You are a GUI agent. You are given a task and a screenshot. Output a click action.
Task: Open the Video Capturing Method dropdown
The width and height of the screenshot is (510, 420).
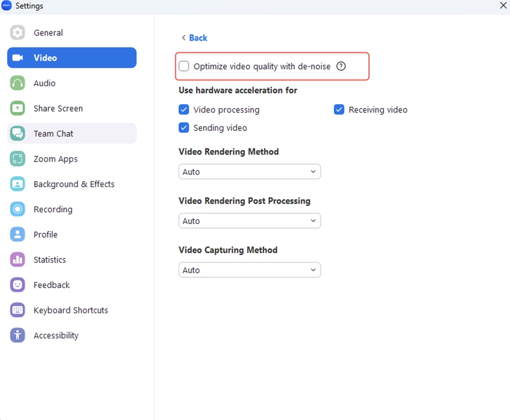click(249, 270)
